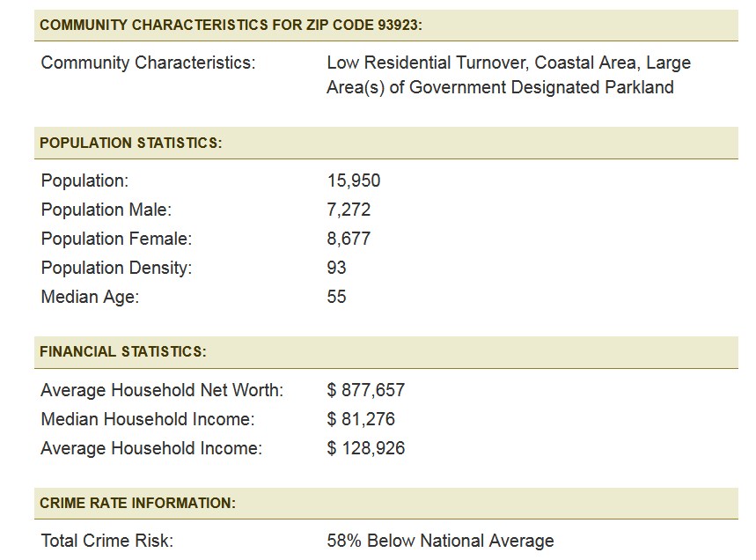The image size is (756, 560).
Task: Click the net worth value $ 877,657
Action: 366,390
